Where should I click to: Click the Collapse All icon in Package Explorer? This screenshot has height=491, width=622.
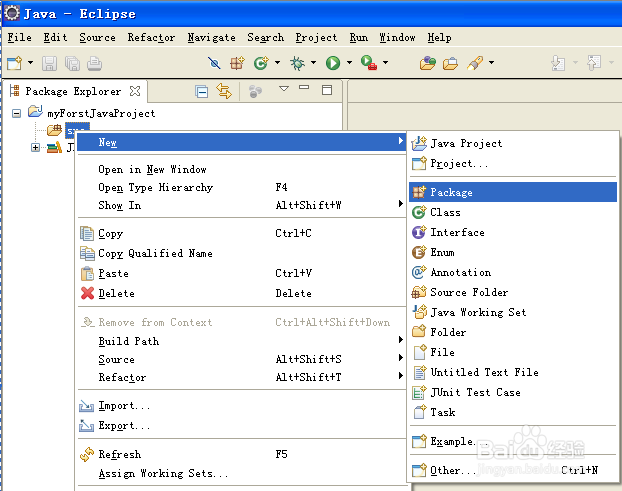202,91
